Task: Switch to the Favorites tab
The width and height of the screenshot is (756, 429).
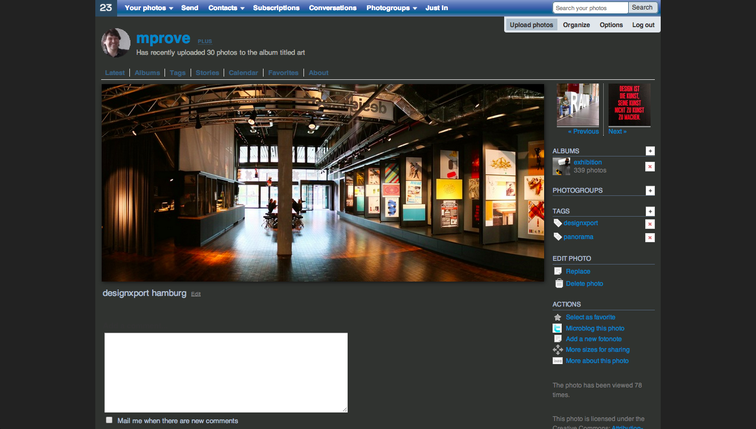Action: (283, 73)
